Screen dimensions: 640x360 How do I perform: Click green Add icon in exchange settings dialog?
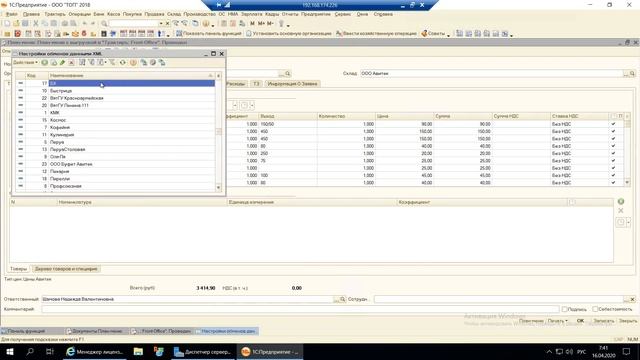[x=44, y=62]
